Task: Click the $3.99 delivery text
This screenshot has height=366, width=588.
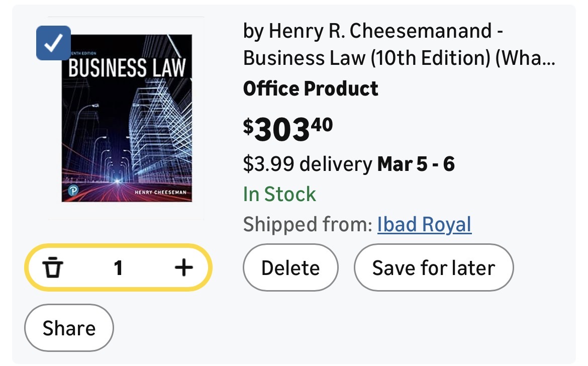Action: coord(307,164)
